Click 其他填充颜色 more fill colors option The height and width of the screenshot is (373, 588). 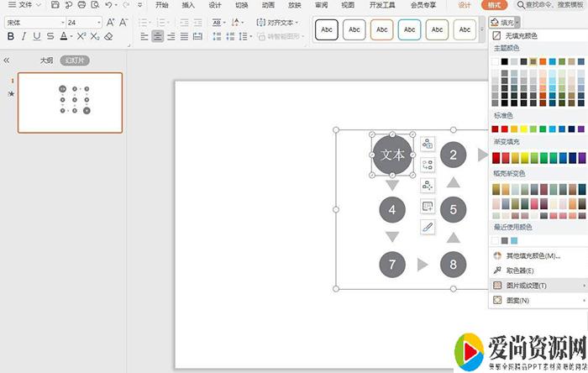point(534,255)
